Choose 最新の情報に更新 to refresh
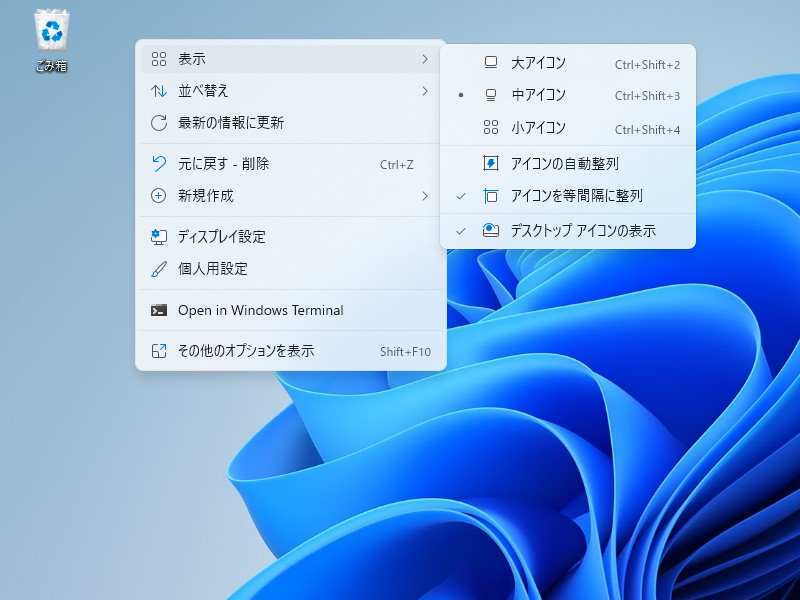This screenshot has width=800, height=600. [x=290, y=123]
